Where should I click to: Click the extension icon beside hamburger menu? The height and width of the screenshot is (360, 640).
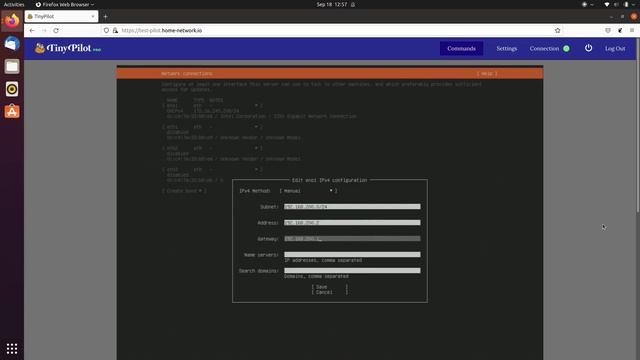(x=620, y=31)
